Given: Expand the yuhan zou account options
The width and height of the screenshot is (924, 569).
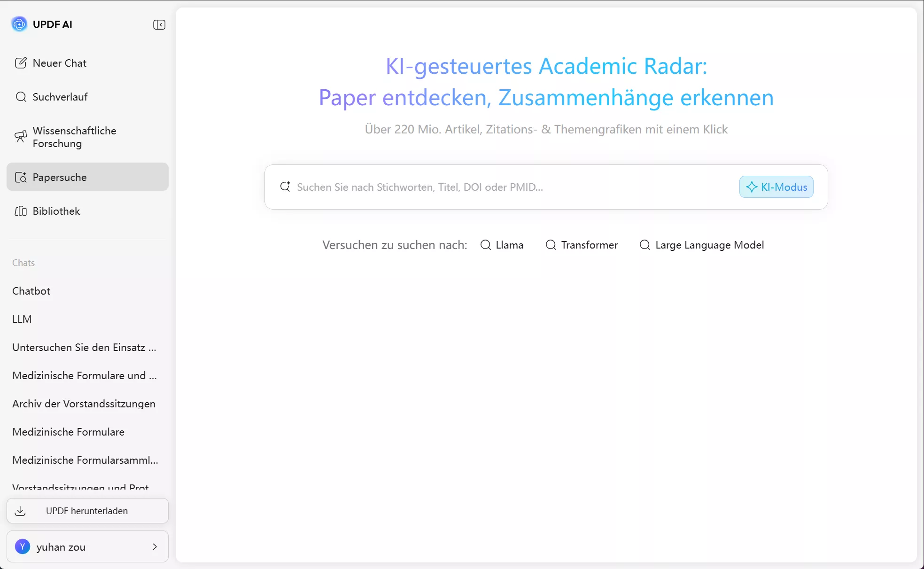Looking at the screenshot, I should (x=155, y=546).
